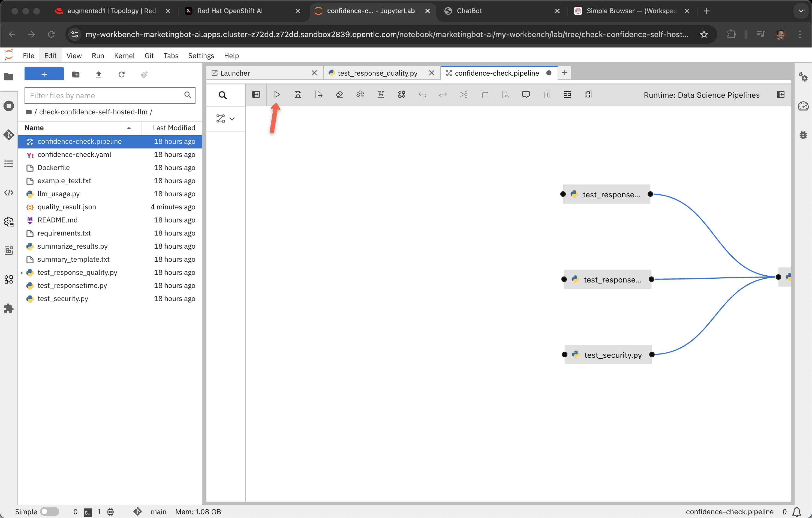The image size is (812, 518).
Task: Expand the pipeline node type dropdown chevron
Action: [x=232, y=119]
